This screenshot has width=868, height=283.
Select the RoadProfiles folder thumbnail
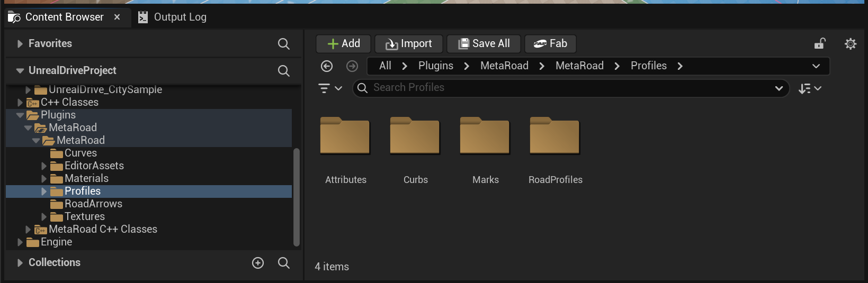tap(554, 135)
